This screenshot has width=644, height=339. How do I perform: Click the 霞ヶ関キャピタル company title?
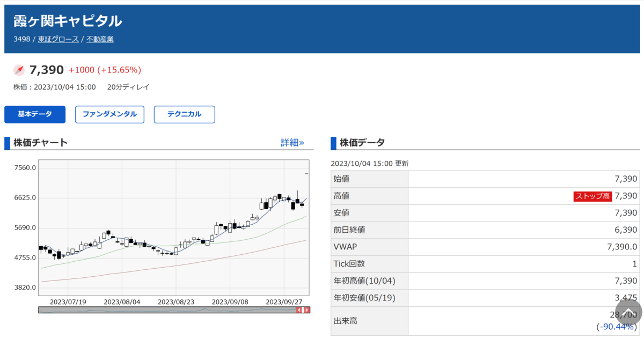click(68, 21)
